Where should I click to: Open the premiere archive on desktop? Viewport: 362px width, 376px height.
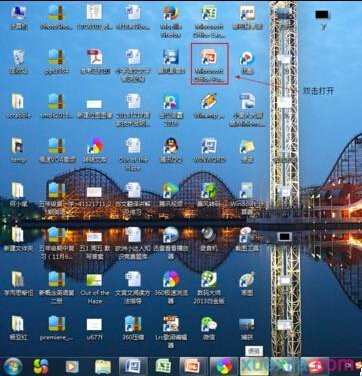coord(56,329)
